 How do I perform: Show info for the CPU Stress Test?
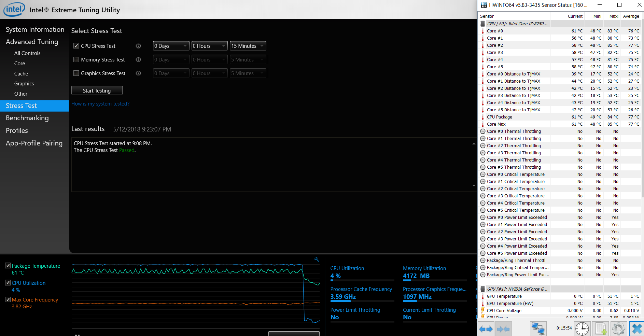tap(138, 46)
